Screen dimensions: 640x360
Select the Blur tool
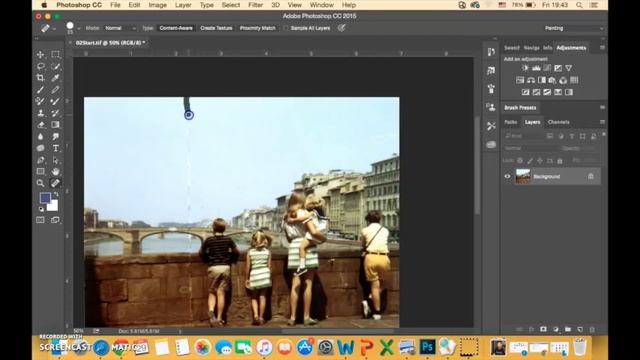(40, 137)
